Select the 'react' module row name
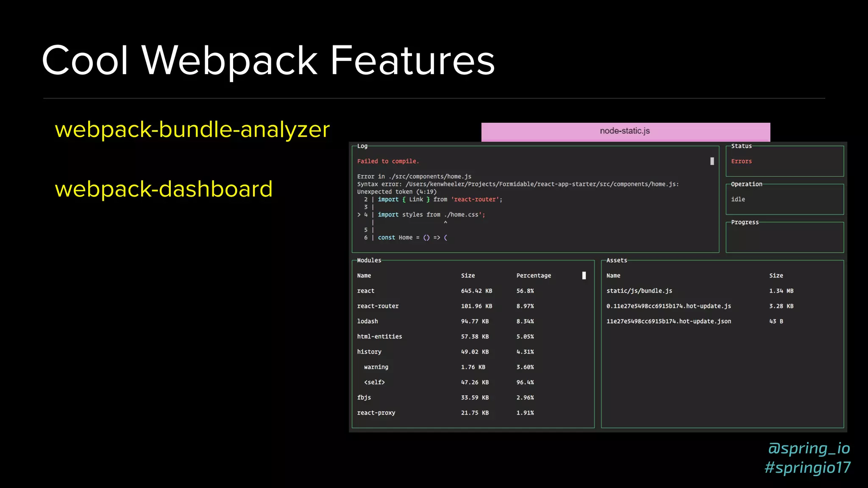The image size is (868, 488). [x=365, y=291]
